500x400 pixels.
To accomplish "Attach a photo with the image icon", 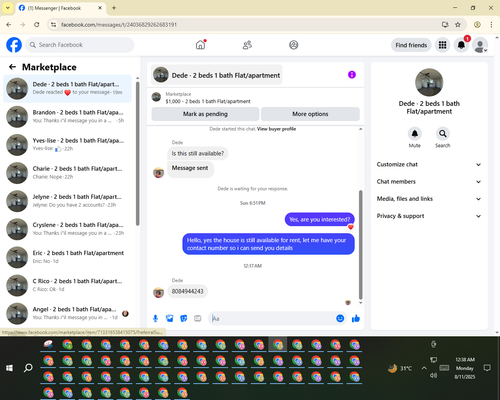I will [x=170, y=318].
